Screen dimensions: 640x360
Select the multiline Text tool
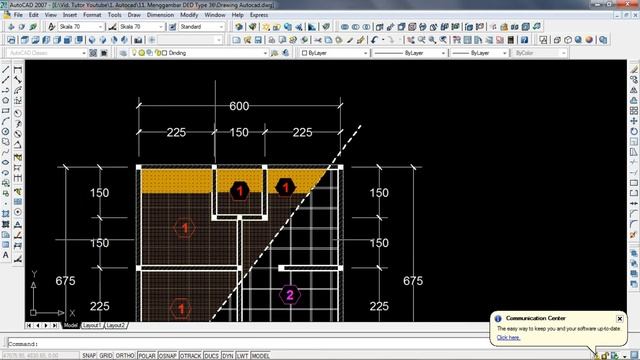click(x=6, y=256)
